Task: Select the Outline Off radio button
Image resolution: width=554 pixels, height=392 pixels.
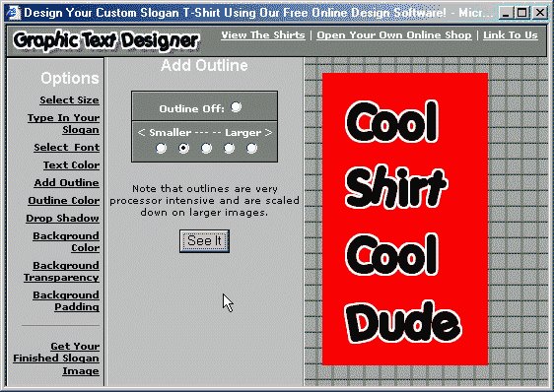Action: (236, 106)
